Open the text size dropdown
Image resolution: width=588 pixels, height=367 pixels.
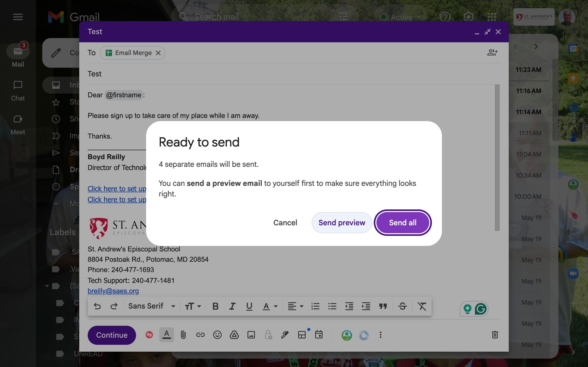coord(193,306)
